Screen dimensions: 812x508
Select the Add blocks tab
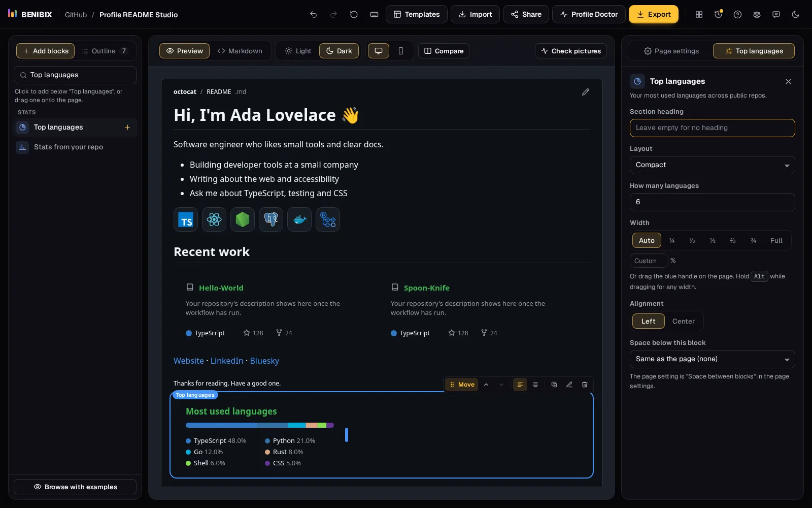pyautogui.click(x=46, y=51)
